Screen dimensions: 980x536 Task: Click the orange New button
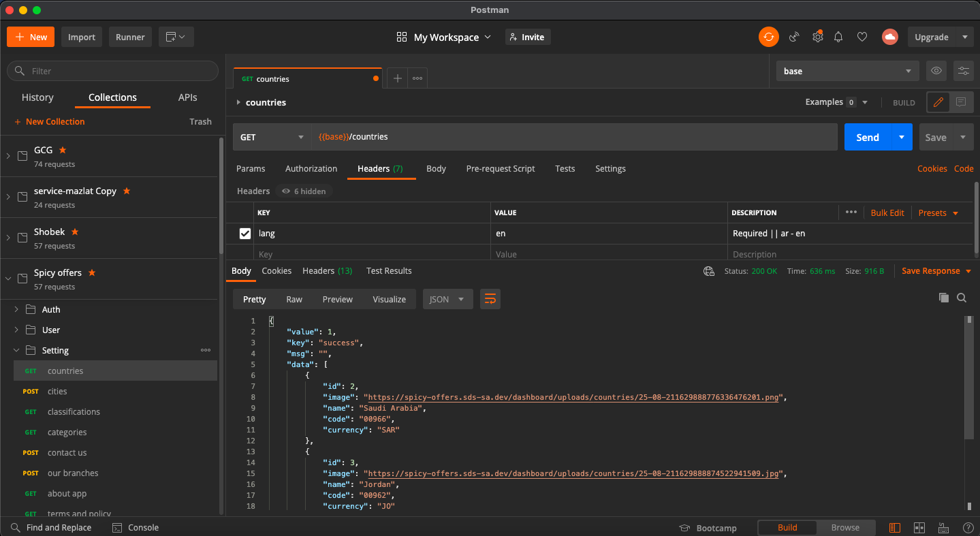pyautogui.click(x=31, y=37)
